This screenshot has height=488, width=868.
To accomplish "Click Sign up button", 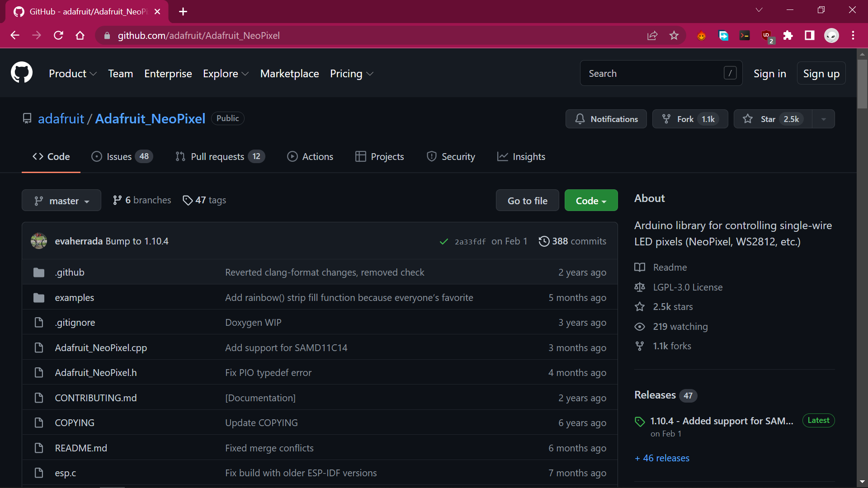I will pyautogui.click(x=821, y=73).
